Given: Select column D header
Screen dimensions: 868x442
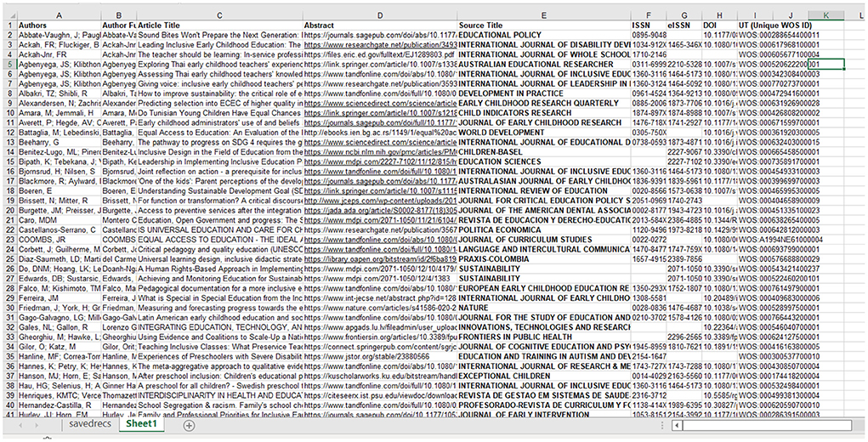Looking at the screenshot, I should tap(380, 16).
